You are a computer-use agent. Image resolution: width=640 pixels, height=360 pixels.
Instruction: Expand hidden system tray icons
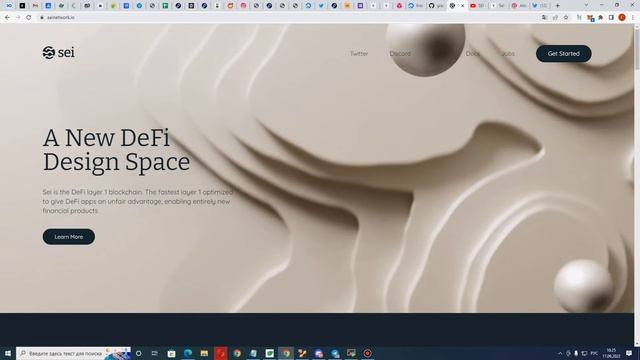[560, 353]
